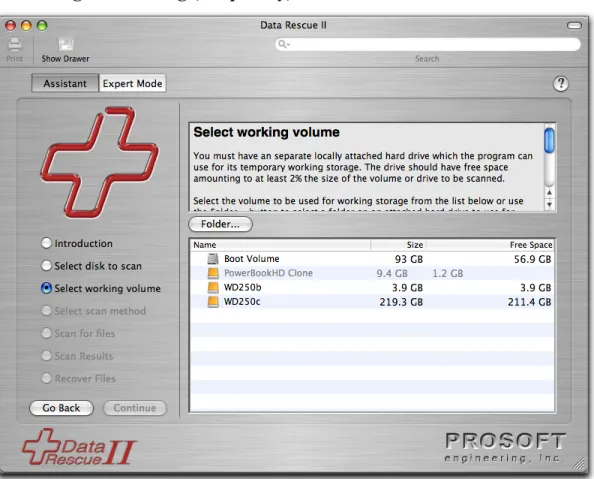Click the search magnifier dropdown icon
Viewport: 594px width, 479px height.
pos(283,44)
